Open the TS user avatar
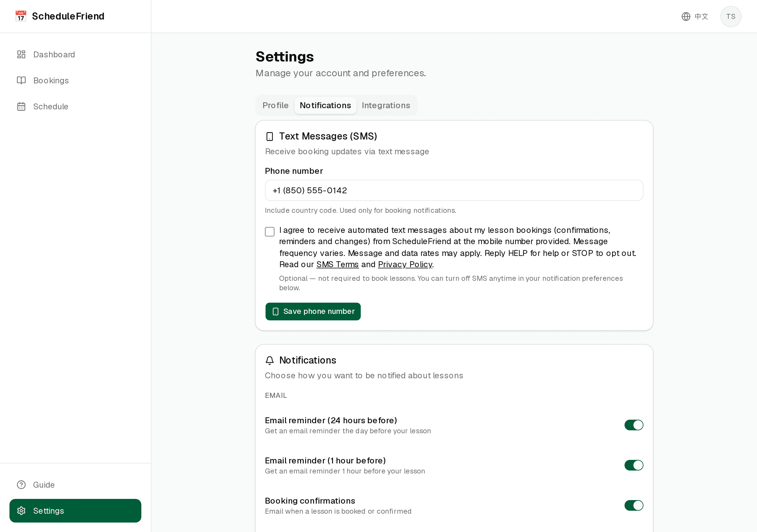 tap(731, 17)
